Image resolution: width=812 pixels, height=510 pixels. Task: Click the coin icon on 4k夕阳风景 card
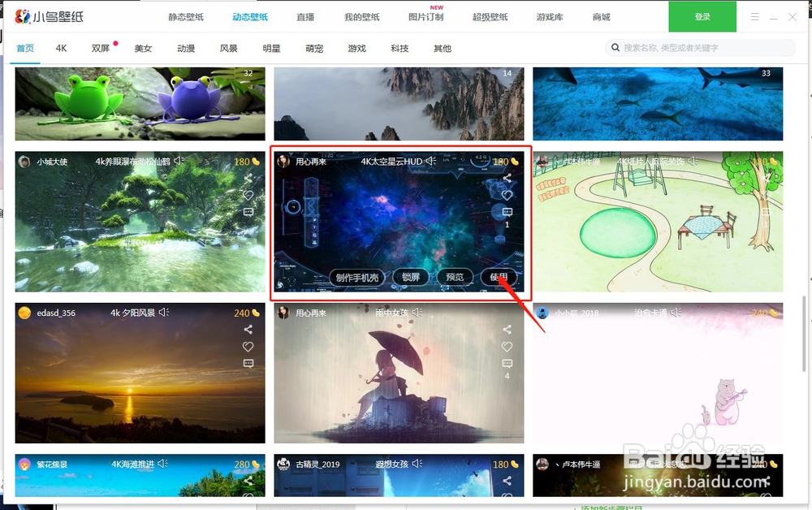(x=255, y=313)
